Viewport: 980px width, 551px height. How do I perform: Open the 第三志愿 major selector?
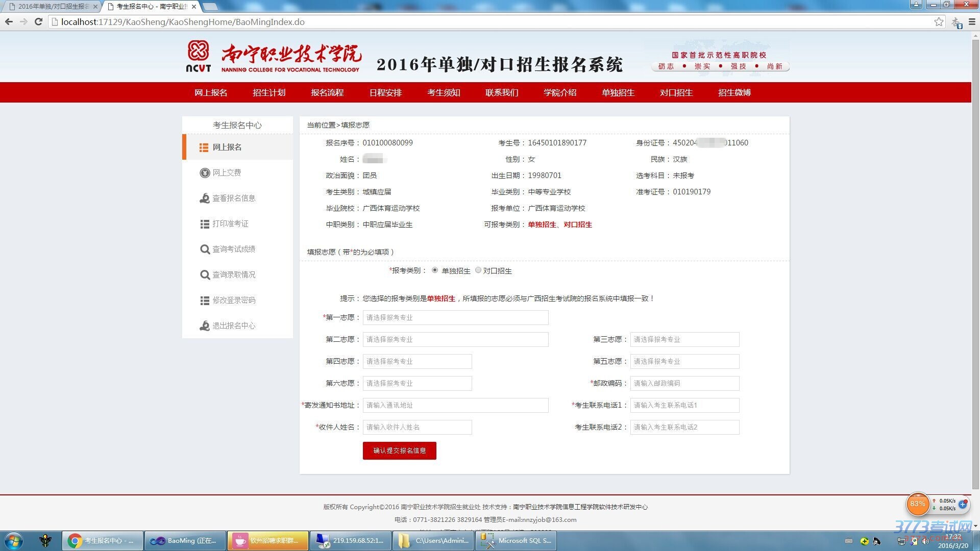[684, 339]
